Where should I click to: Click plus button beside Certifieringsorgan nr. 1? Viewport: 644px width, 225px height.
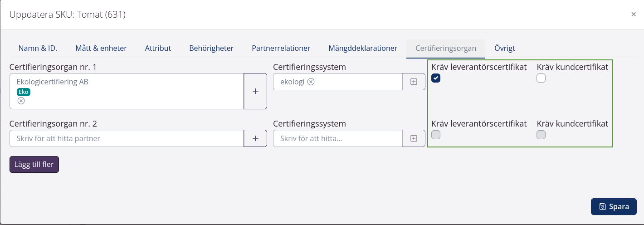coord(255,91)
